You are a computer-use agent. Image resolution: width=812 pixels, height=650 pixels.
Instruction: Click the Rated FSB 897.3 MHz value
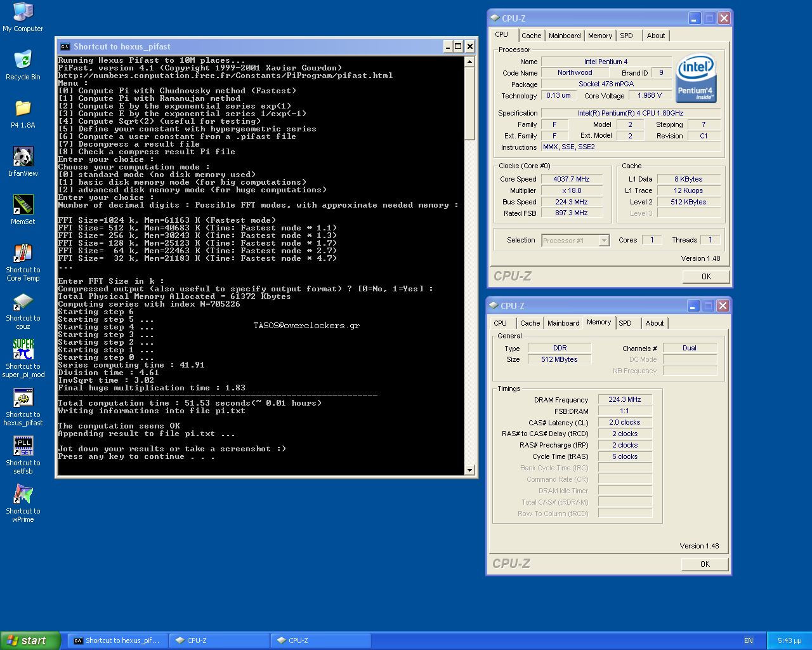tap(572, 213)
